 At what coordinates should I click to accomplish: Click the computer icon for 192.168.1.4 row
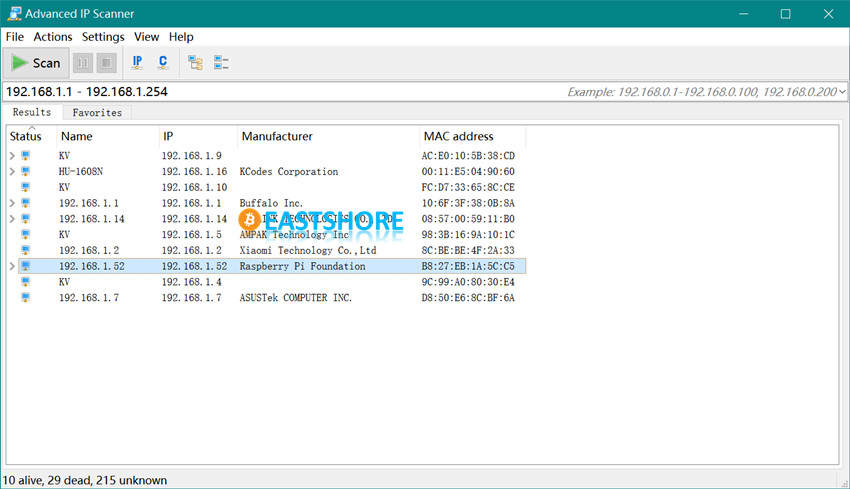[25, 282]
